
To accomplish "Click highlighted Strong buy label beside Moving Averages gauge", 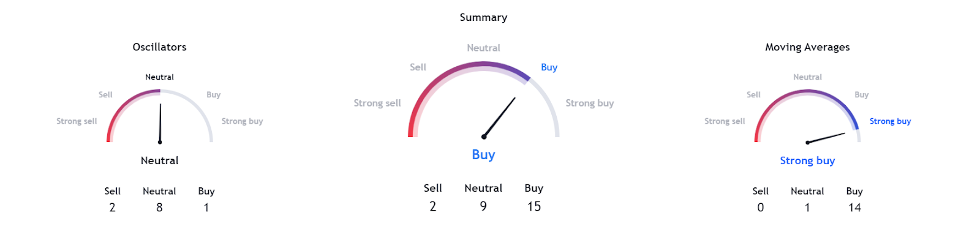I will pos(890,121).
